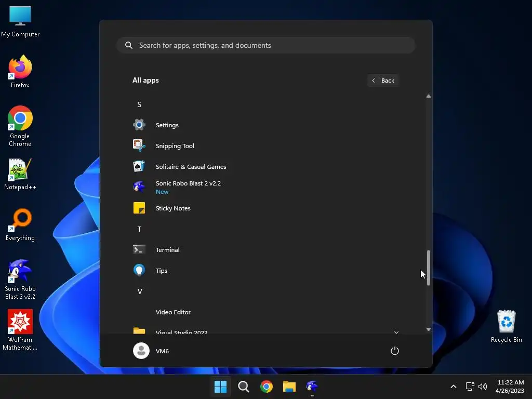Launch Snipping Tool icon from apps list
The width and height of the screenshot is (532, 399).
(x=139, y=145)
